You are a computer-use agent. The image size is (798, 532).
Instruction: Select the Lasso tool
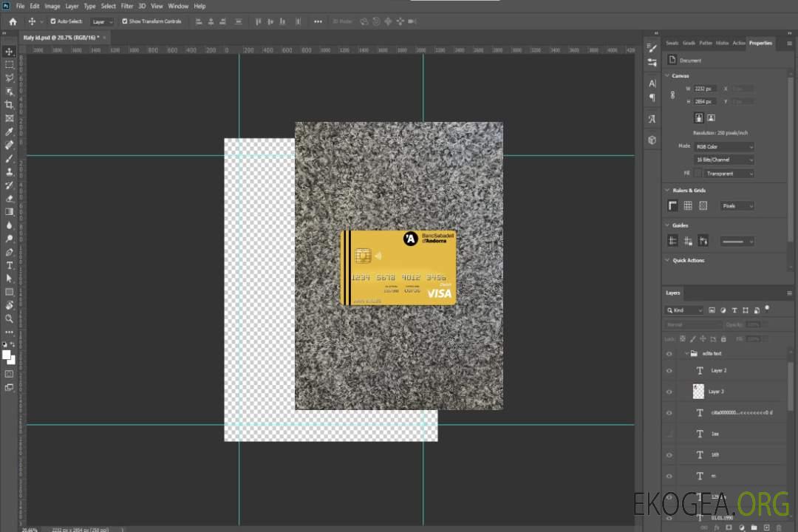coord(10,78)
